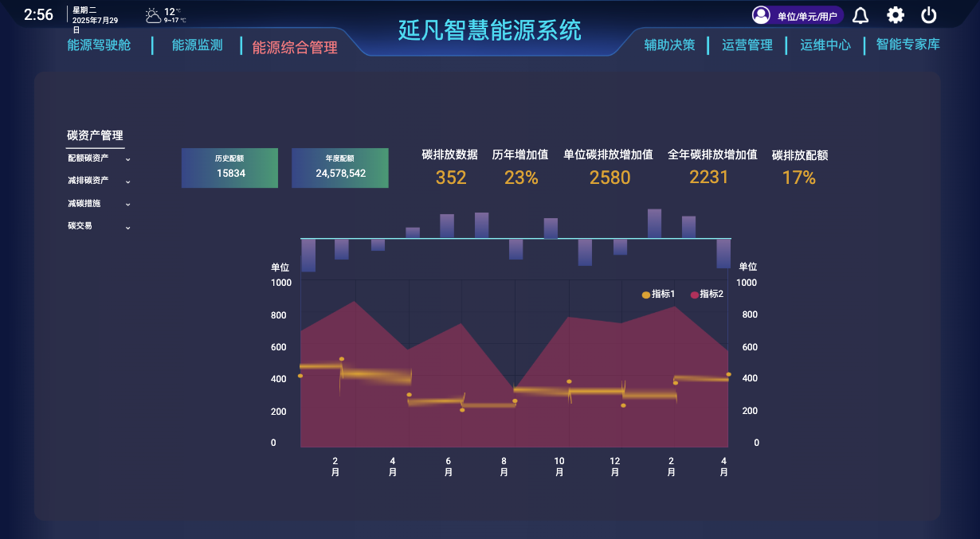Toggle 指标2 legend item
980x539 pixels.
(707, 295)
